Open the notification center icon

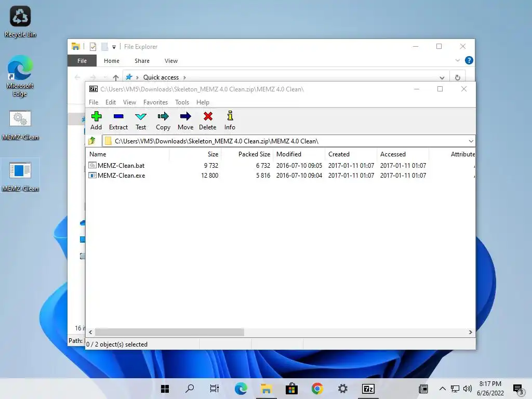pyautogui.click(x=518, y=389)
